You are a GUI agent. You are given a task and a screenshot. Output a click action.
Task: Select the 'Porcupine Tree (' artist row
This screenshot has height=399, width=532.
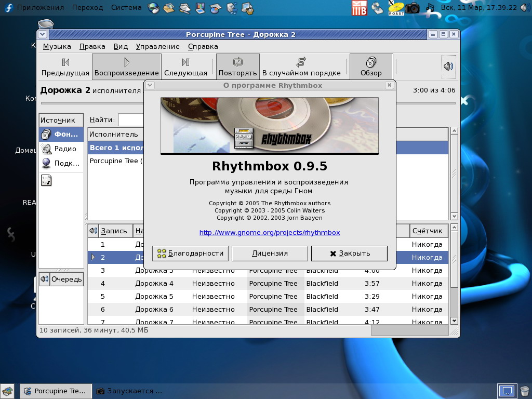click(x=116, y=161)
